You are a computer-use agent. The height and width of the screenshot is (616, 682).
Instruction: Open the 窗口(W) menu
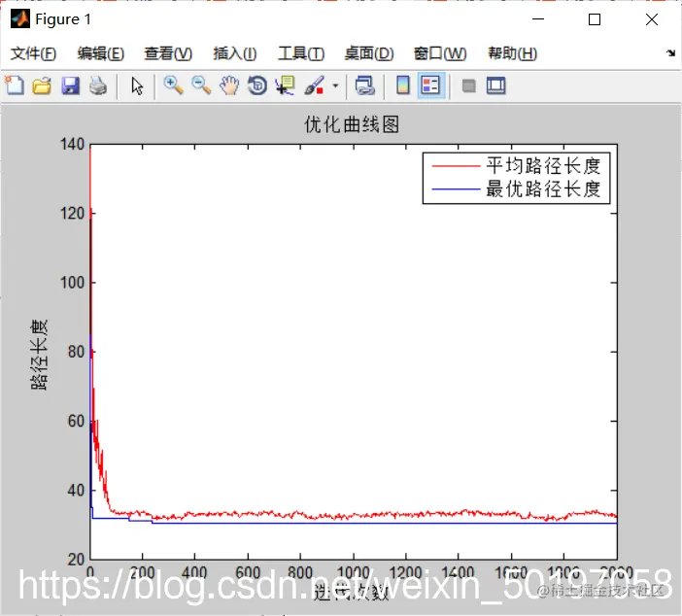click(x=440, y=53)
